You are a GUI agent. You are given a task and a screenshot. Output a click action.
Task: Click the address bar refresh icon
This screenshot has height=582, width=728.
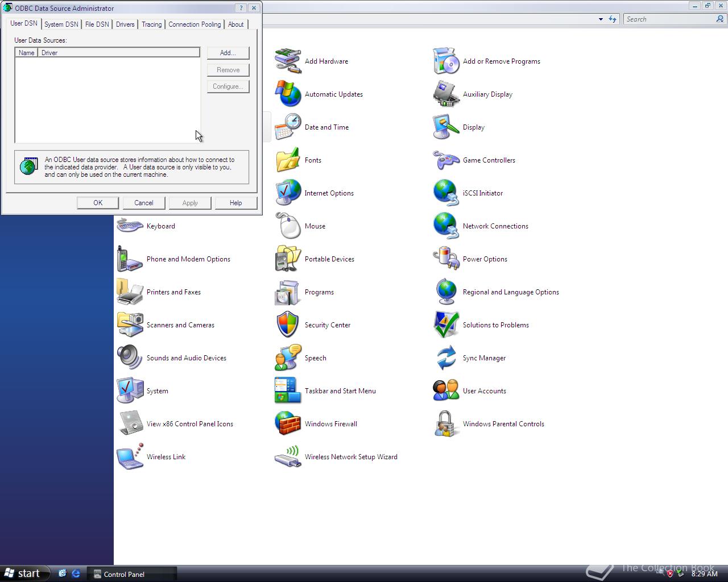[x=613, y=19]
